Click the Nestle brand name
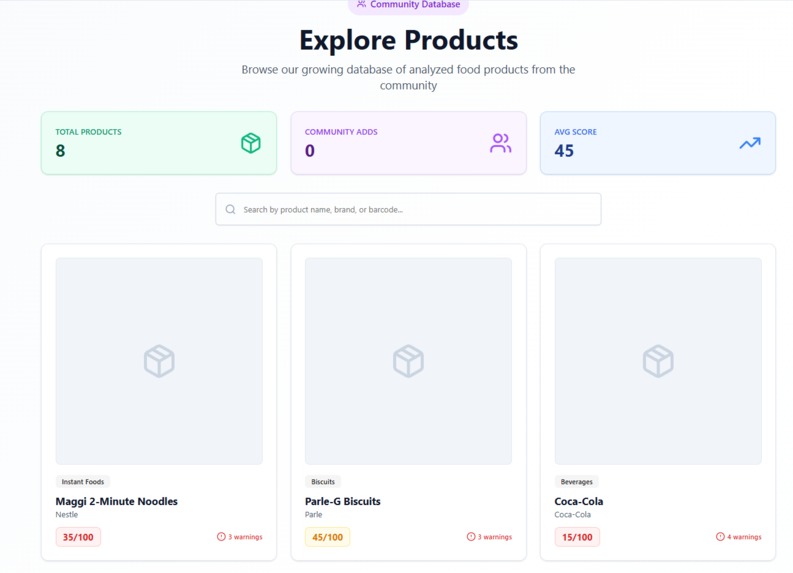The height and width of the screenshot is (573, 793). tap(67, 514)
